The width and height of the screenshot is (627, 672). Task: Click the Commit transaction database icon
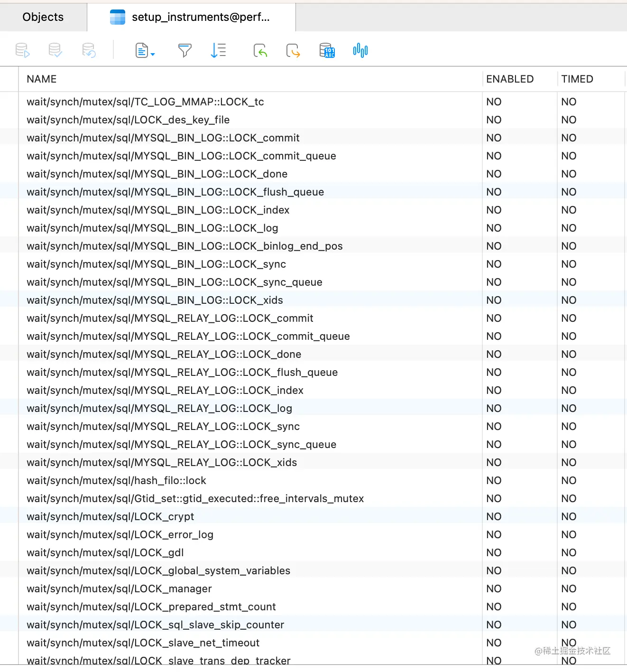point(55,50)
